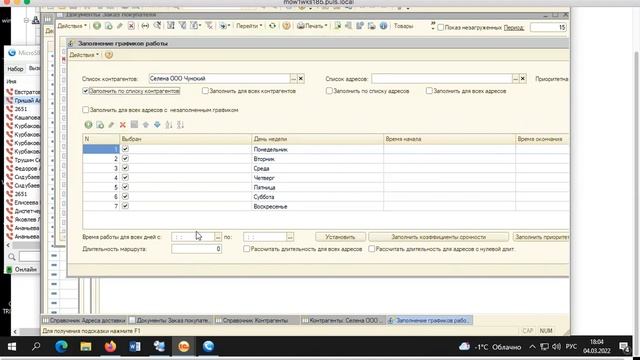Click the День недели column header
Image resolution: width=640 pixels, height=360 pixels.
[318, 139]
